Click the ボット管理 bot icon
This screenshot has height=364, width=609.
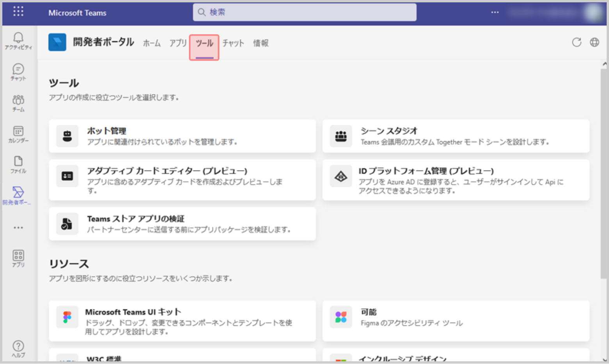(x=68, y=136)
